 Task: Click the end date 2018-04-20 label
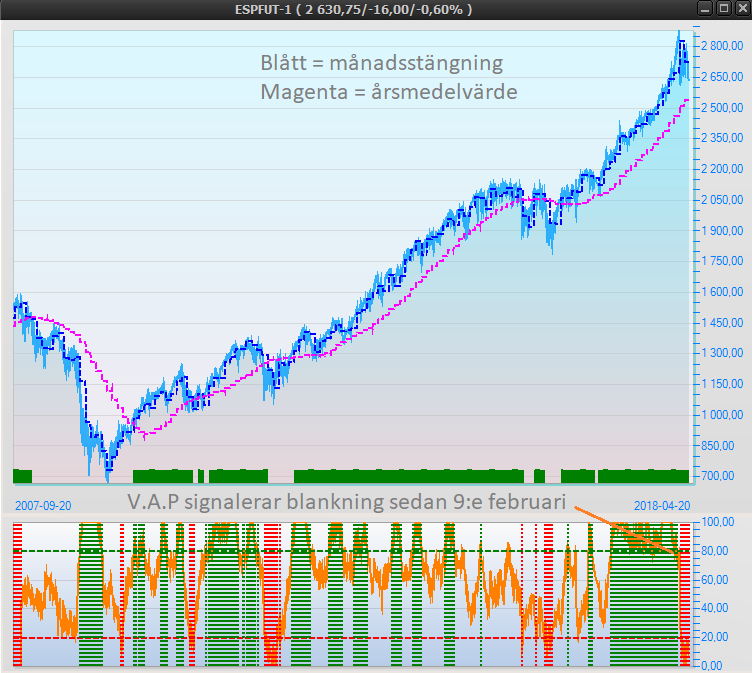click(662, 506)
